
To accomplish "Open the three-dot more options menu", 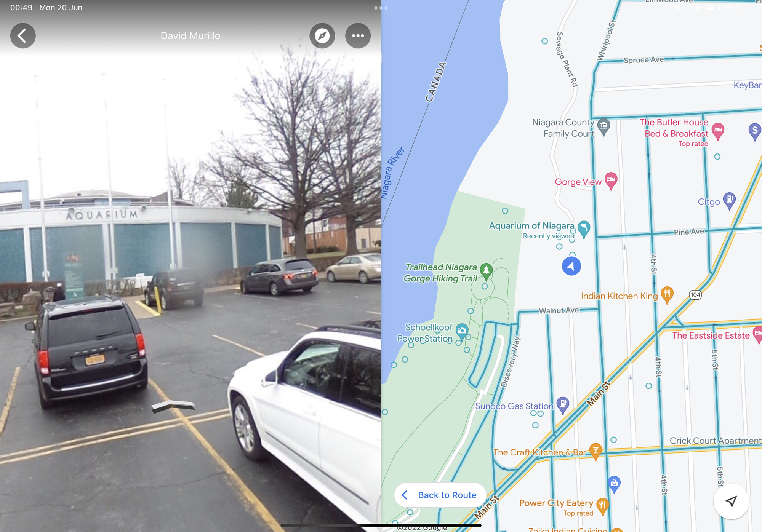I will click(x=358, y=36).
